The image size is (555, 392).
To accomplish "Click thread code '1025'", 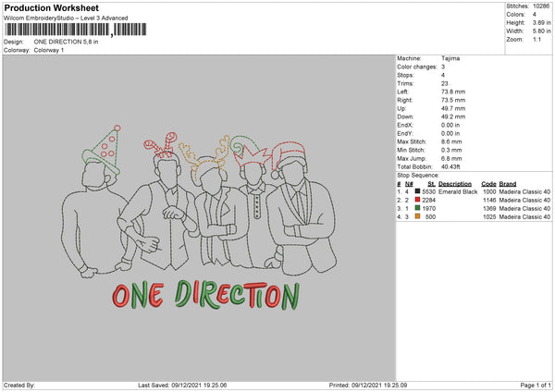I will 489,217.
